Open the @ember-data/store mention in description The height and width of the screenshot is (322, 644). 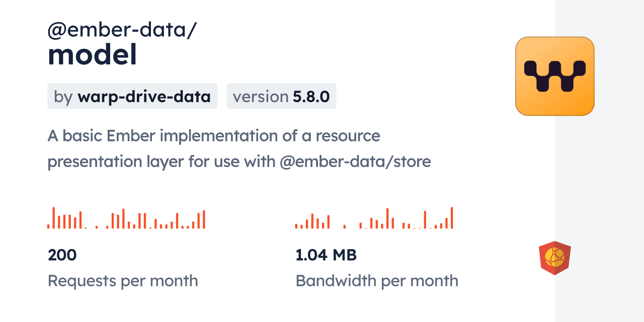(x=355, y=162)
